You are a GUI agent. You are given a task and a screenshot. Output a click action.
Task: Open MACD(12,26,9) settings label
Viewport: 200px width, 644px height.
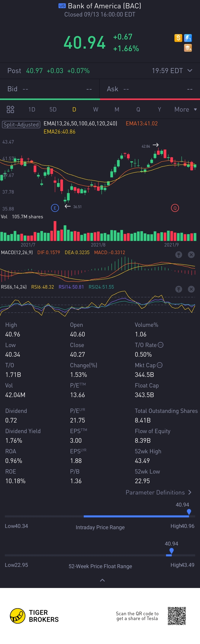17,252
